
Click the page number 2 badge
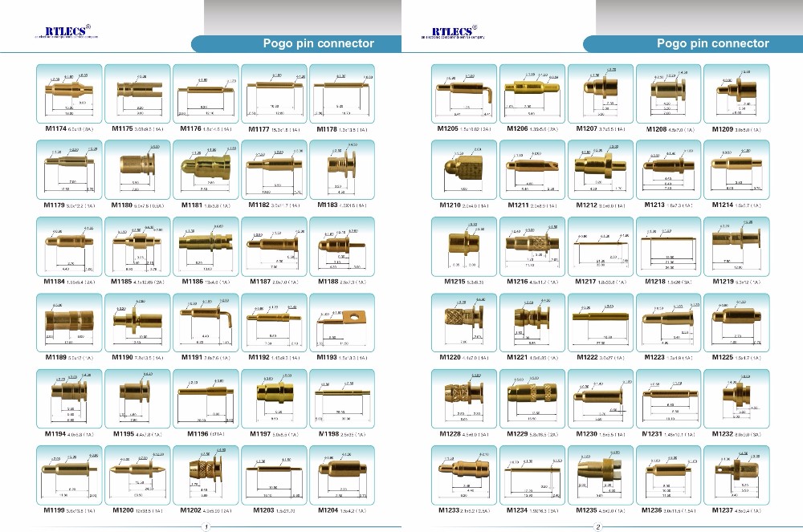click(598, 527)
